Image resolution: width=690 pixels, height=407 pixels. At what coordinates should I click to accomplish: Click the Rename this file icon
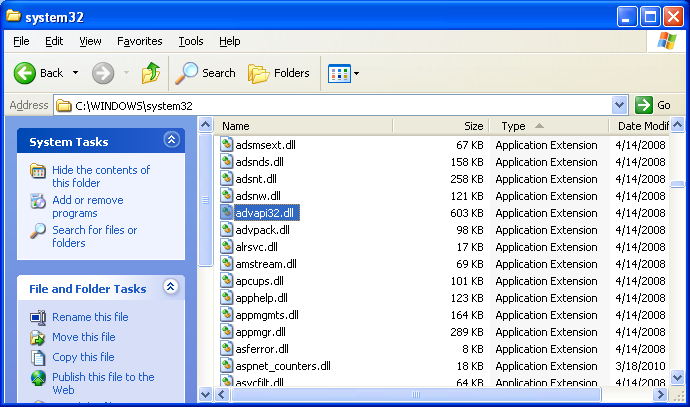point(38,317)
